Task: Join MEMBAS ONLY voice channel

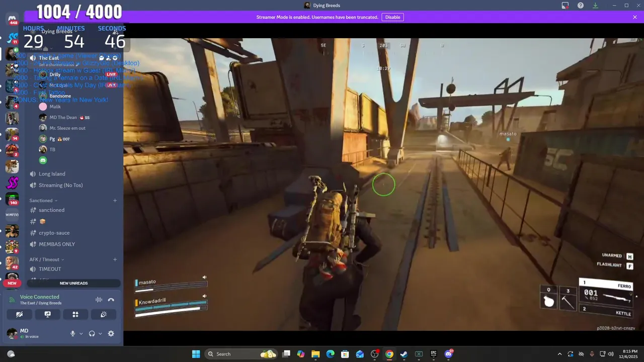Action: click(x=57, y=244)
